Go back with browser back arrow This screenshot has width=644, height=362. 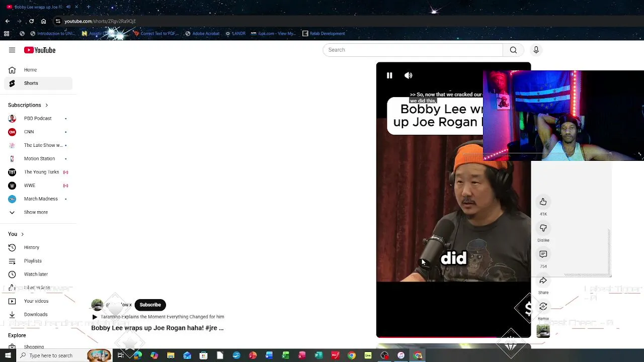(7, 21)
